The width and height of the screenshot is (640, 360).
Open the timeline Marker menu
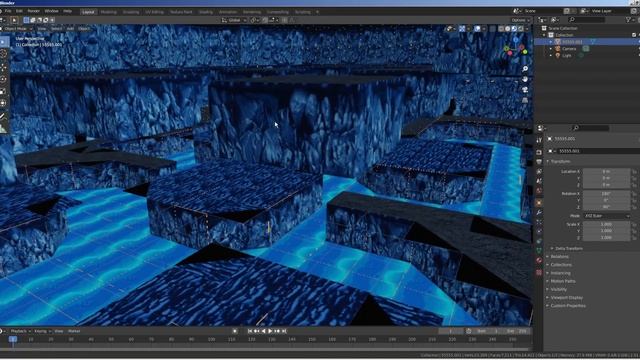(74, 331)
